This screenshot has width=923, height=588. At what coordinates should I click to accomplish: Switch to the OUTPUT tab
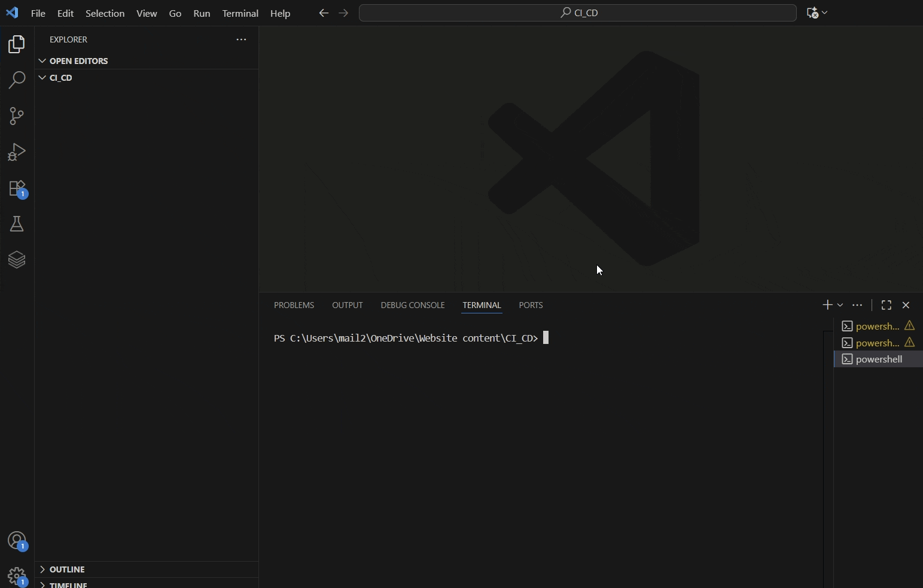348,305
